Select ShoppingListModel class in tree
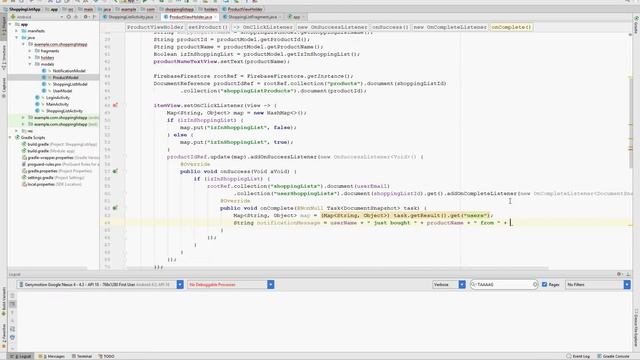 (x=70, y=84)
